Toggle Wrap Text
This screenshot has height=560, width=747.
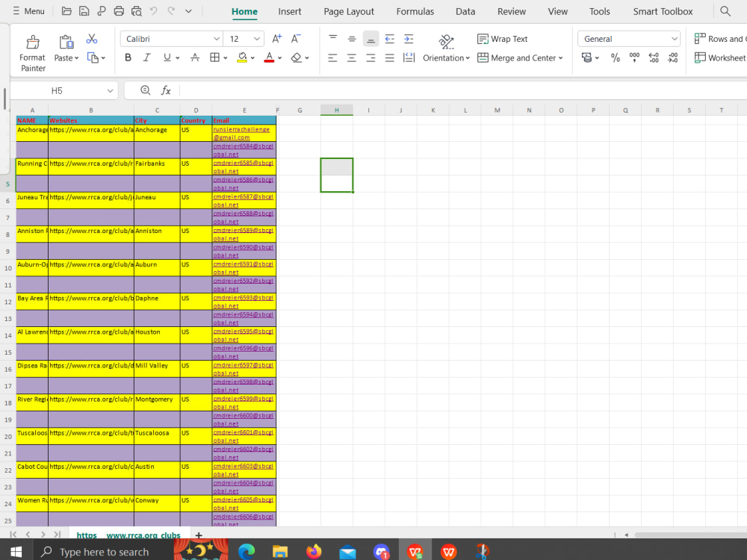[502, 39]
